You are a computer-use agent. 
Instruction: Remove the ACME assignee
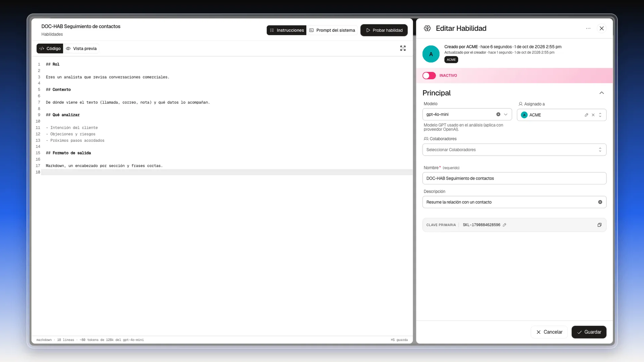[x=593, y=115]
